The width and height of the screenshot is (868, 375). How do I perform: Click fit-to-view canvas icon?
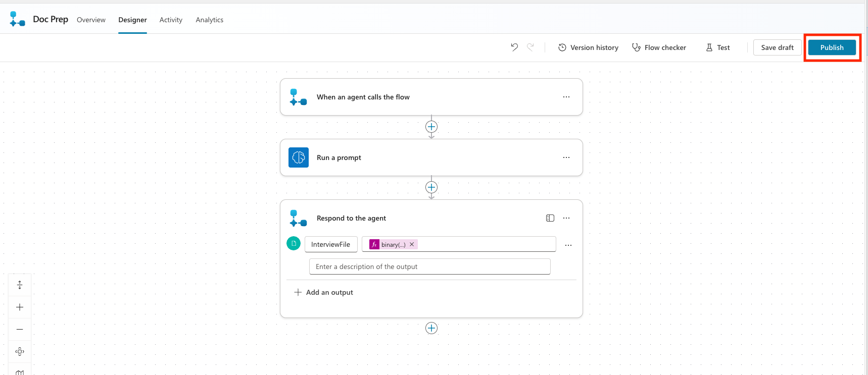[x=20, y=351]
